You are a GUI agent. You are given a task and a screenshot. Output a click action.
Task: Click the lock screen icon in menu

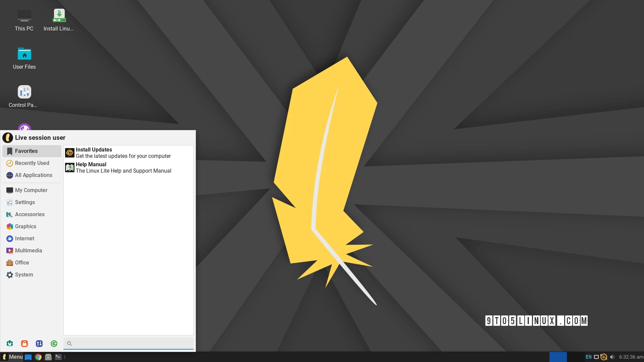tap(24, 344)
